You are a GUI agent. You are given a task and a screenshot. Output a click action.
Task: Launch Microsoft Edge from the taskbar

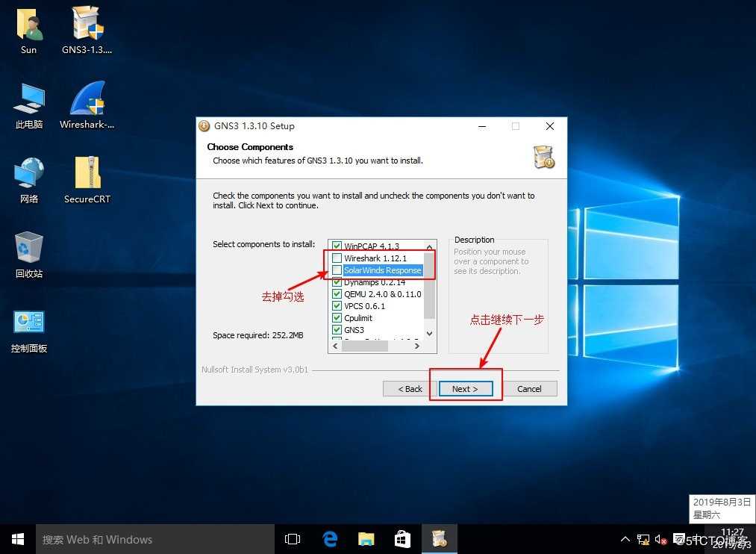click(330, 539)
